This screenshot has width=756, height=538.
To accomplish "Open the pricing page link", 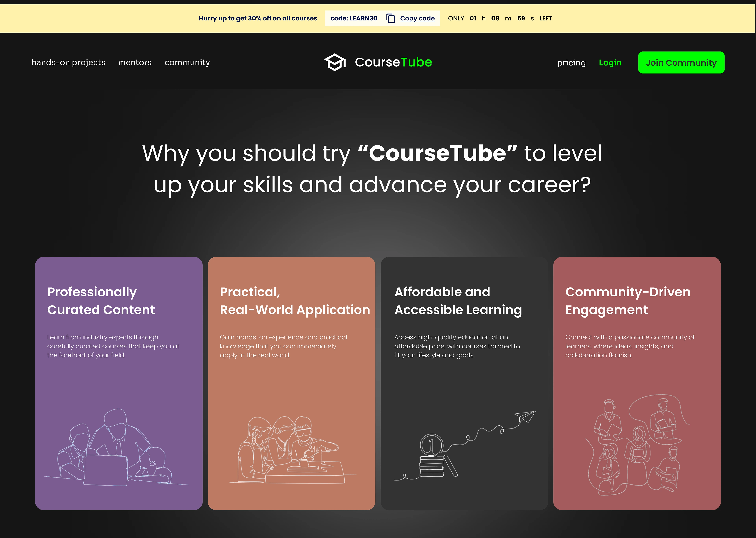I will point(571,63).
